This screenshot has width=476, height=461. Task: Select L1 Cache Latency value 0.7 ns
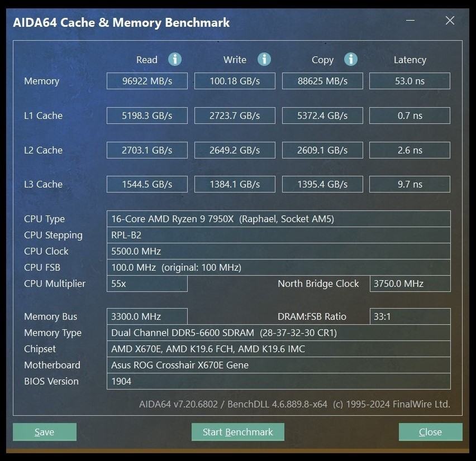410,116
